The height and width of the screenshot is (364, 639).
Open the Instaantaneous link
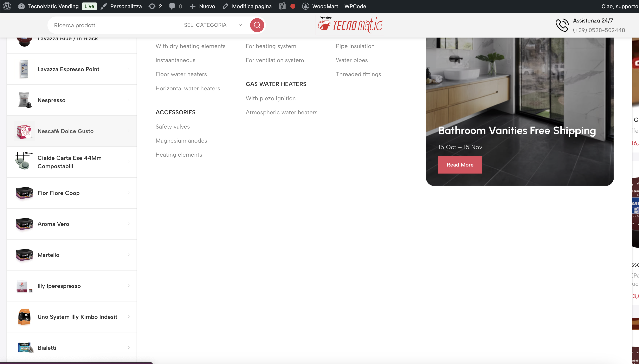coord(175,60)
